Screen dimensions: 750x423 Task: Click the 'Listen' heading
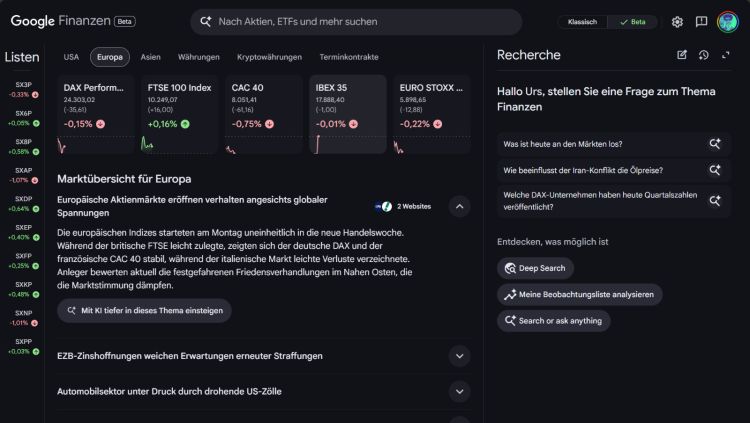22,57
